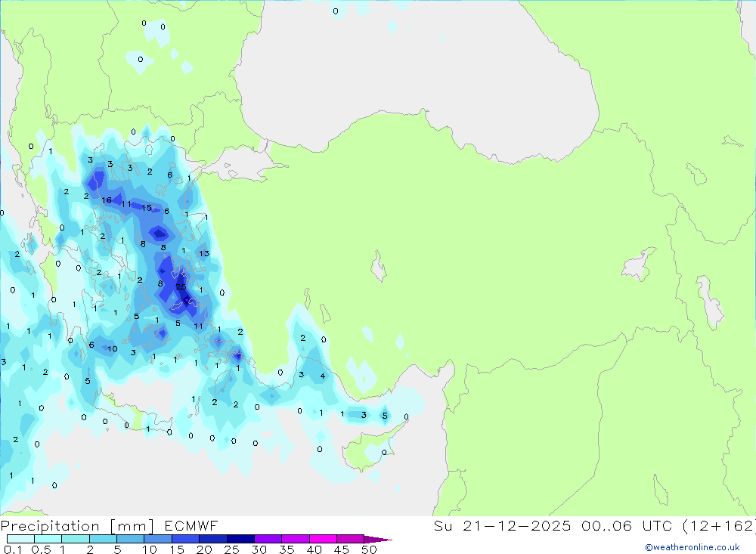
Task: Click the '16' precipitation value on the map
Action: [x=107, y=200]
